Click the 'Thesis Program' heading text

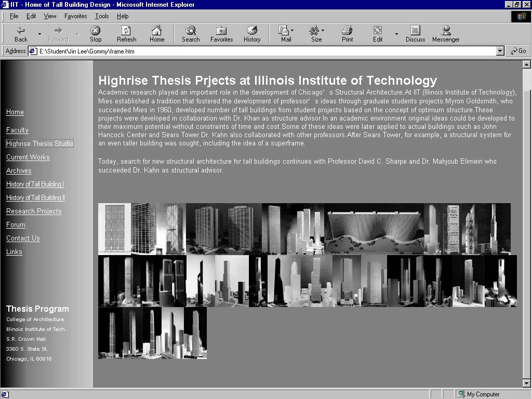pos(37,309)
